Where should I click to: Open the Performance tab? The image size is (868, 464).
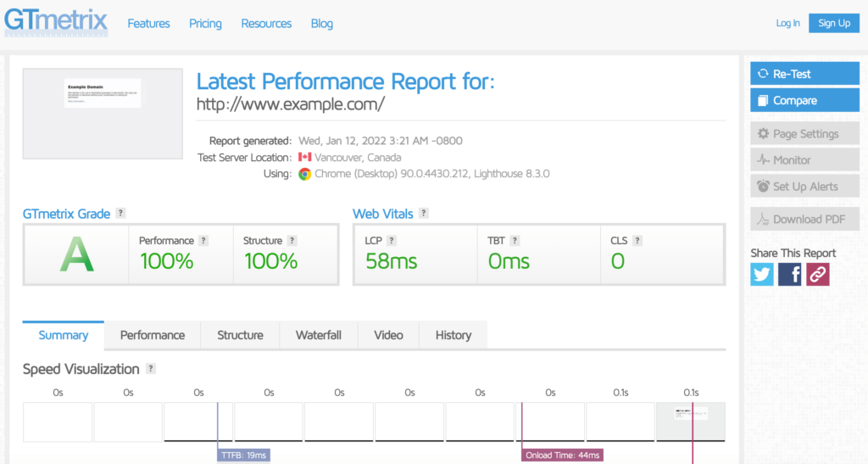pyautogui.click(x=153, y=335)
